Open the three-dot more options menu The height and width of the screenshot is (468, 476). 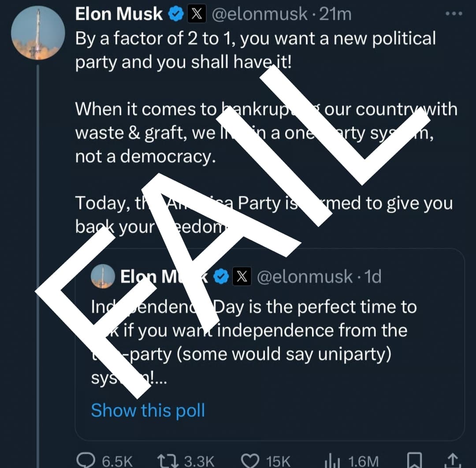453,14
